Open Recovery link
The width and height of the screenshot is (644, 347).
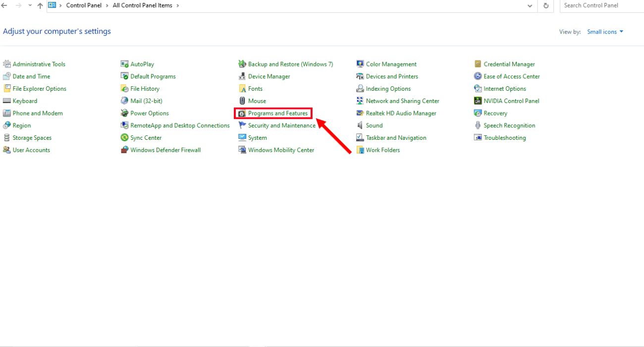[x=495, y=113]
